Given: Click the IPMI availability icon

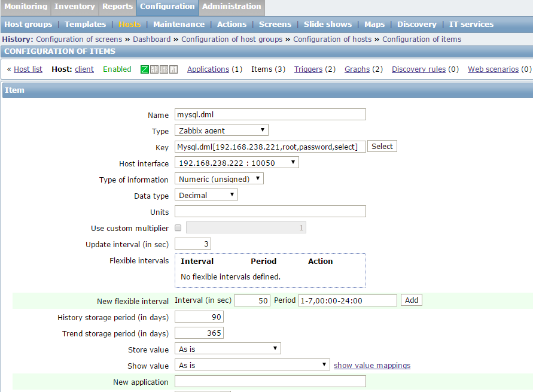Looking at the screenshot, I should click(x=173, y=69).
